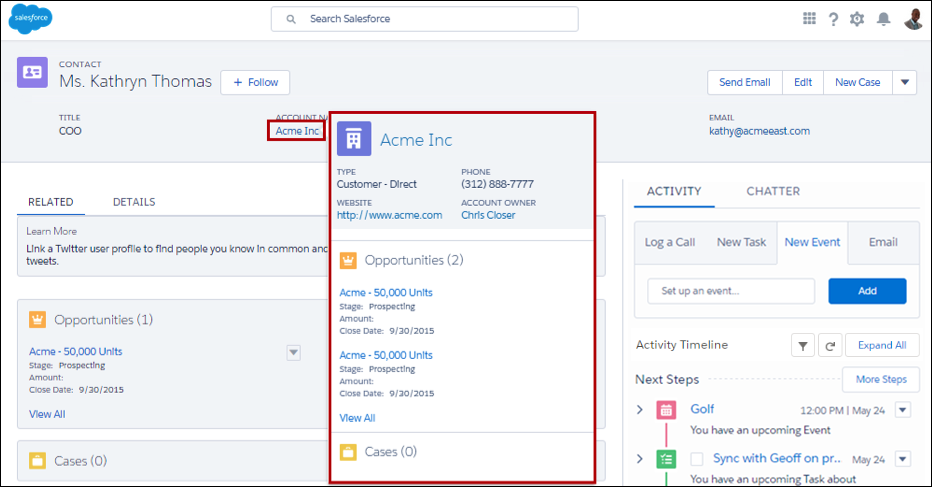Click the search magnifier icon
The height and width of the screenshot is (487, 932).
[x=291, y=19]
